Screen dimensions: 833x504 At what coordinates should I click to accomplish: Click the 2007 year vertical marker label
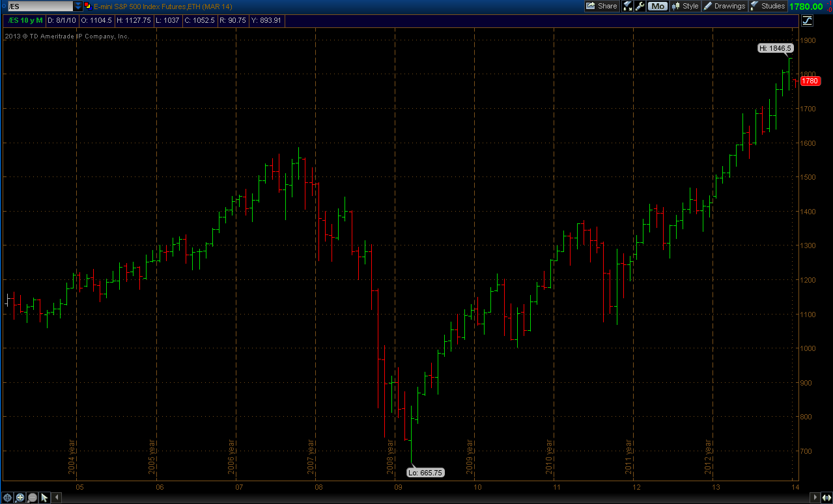tap(311, 456)
